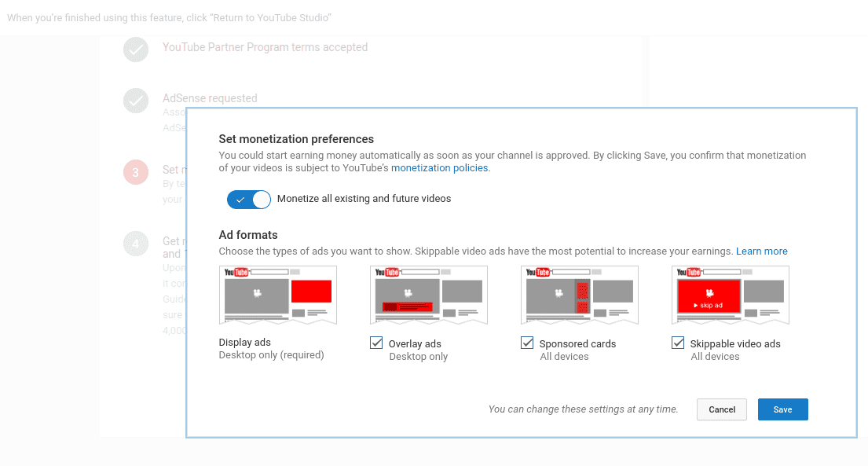This screenshot has width=868, height=466.
Task: Cancel the monetization preferences dialog
Action: click(721, 409)
